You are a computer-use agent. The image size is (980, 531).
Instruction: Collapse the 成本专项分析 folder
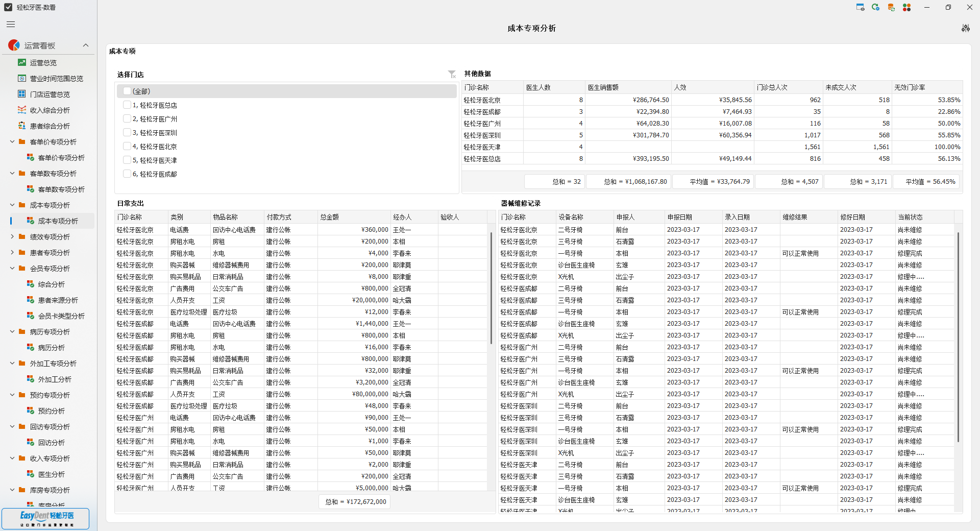[x=12, y=205]
